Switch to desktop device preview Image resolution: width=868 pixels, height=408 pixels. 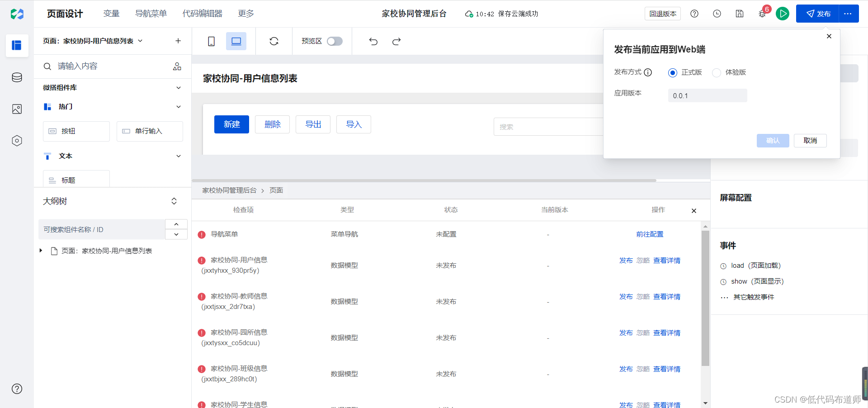[236, 41]
